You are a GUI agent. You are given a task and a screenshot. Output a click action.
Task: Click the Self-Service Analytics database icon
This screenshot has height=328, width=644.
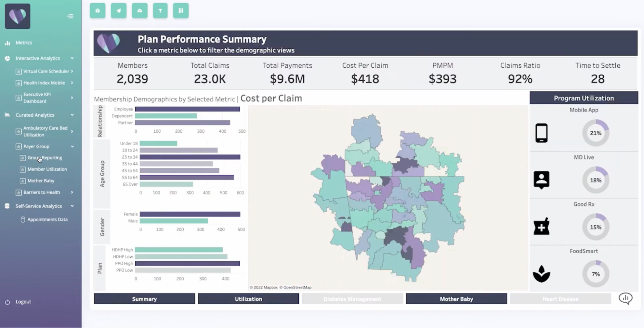pyautogui.click(x=7, y=206)
